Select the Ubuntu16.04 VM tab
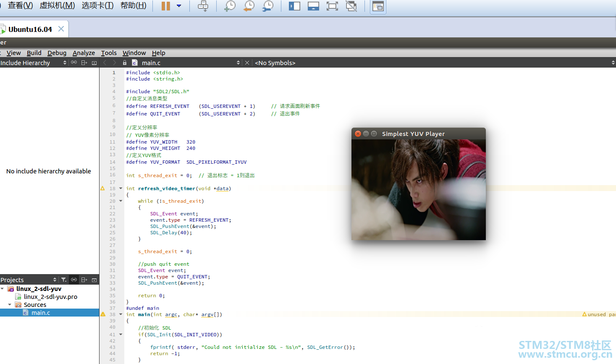The height and width of the screenshot is (364, 616). pyautogui.click(x=30, y=29)
